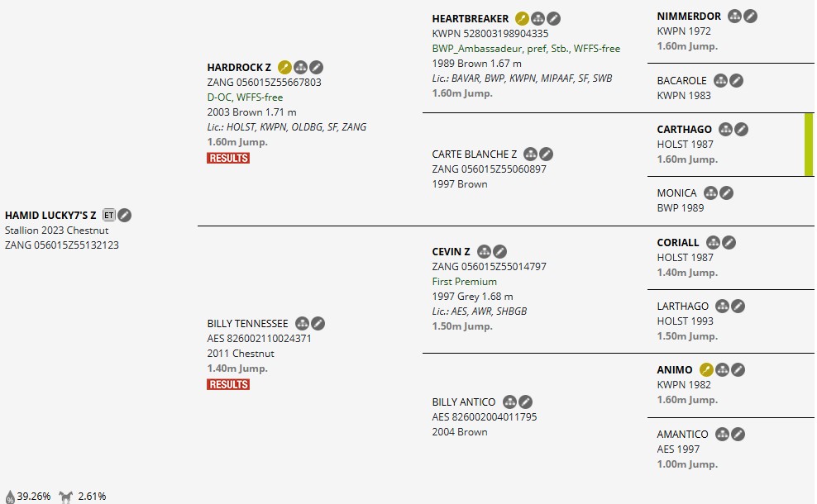Open RESULTS for Hardrock Z

coord(228,158)
